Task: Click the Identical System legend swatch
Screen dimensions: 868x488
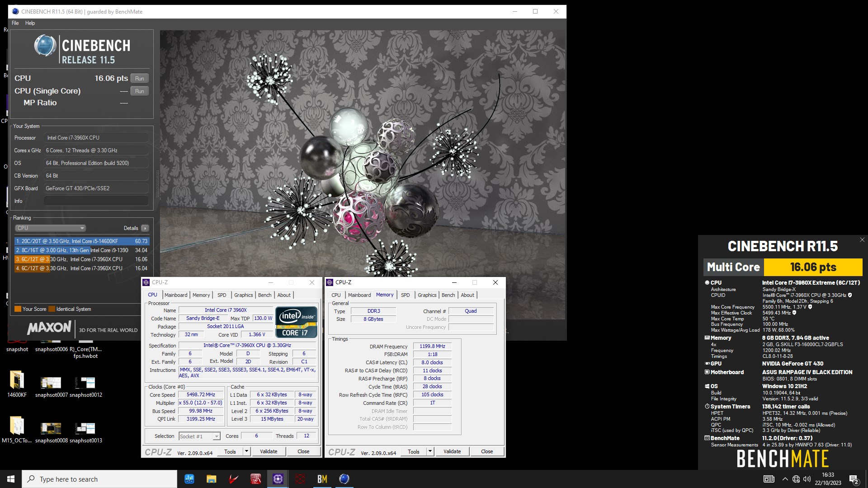Action: (52, 309)
